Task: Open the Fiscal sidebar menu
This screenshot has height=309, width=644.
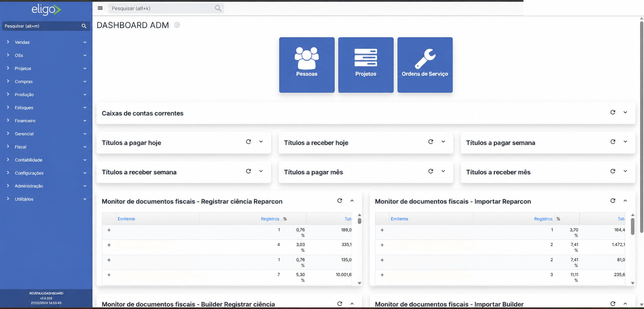Action: [x=46, y=147]
